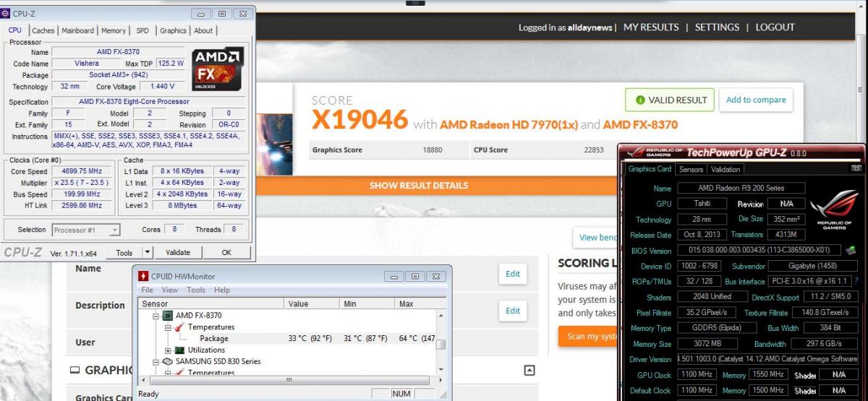This screenshot has height=401, width=868.
Task: Click the alldaynews username in header
Action: [x=590, y=27]
